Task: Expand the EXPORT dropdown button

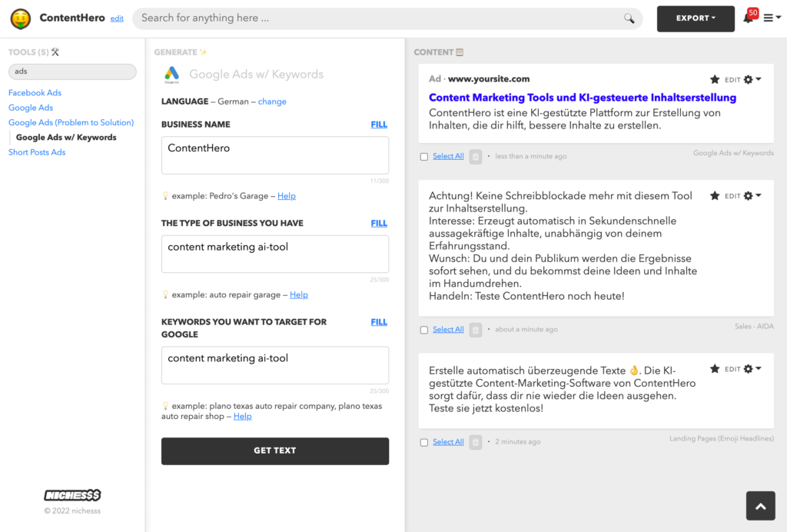Action: [x=696, y=18]
